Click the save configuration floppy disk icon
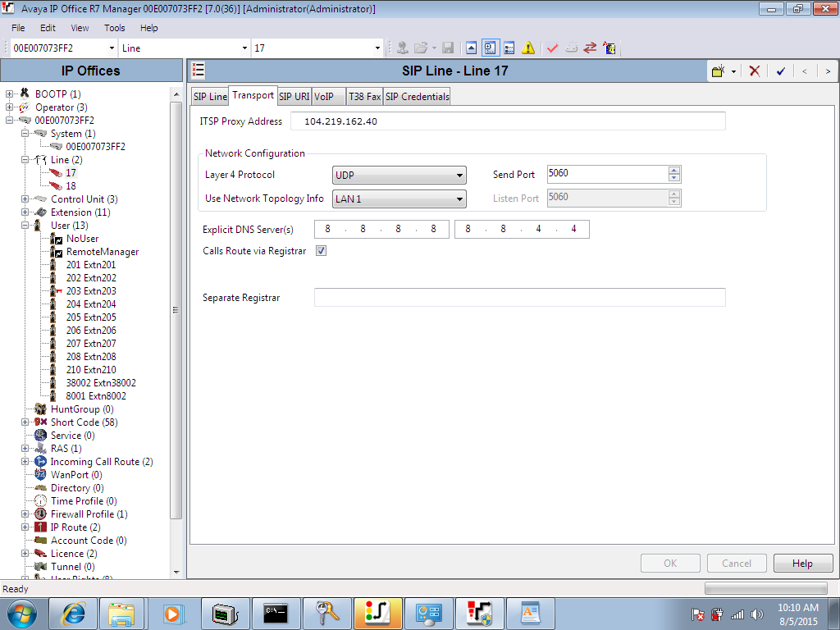 [x=448, y=48]
